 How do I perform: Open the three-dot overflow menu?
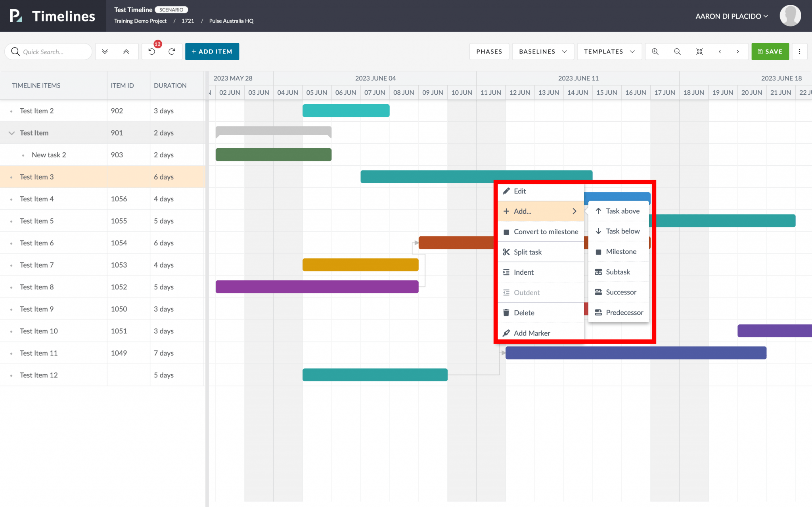coord(800,51)
